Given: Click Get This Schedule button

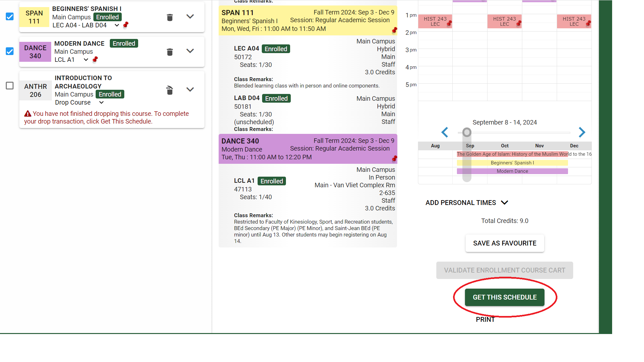Looking at the screenshot, I should click(504, 297).
